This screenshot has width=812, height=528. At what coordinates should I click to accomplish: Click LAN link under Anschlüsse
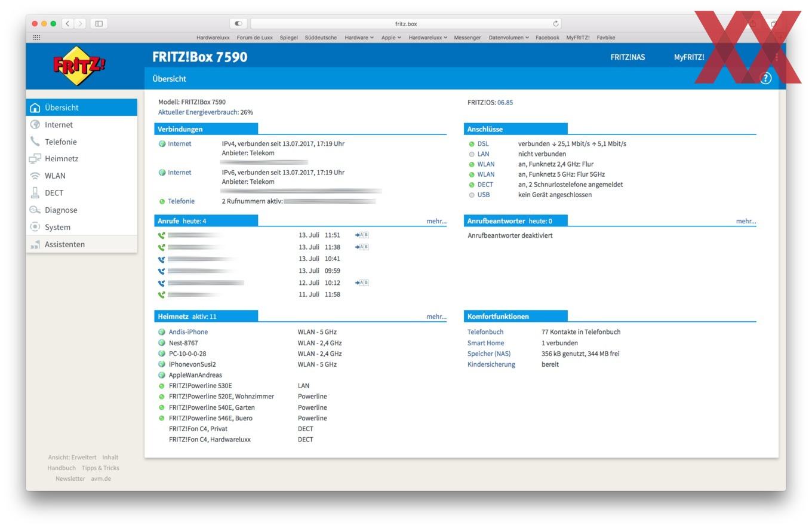(x=483, y=154)
